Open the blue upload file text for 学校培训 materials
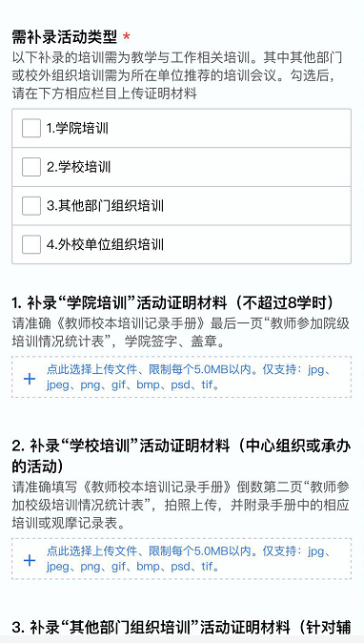 [189, 559]
